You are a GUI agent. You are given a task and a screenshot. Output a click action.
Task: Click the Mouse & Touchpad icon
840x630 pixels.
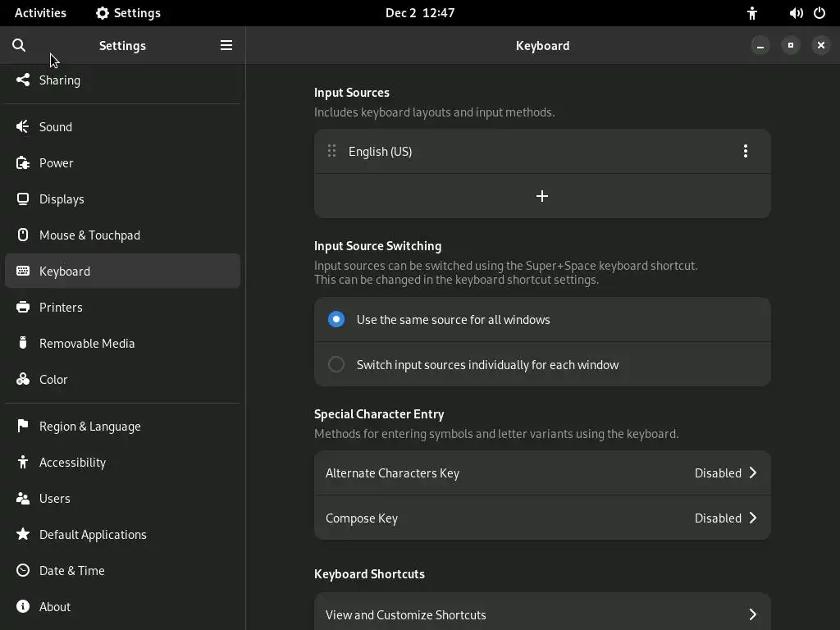23,235
